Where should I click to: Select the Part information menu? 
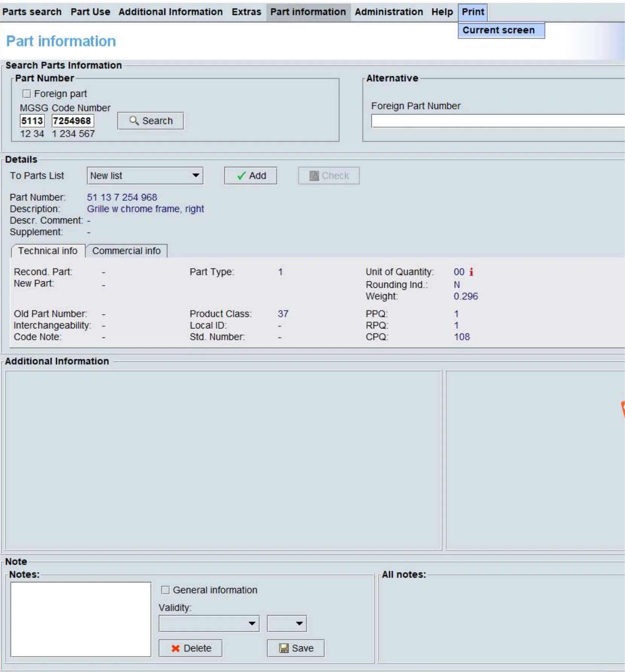pyautogui.click(x=308, y=12)
